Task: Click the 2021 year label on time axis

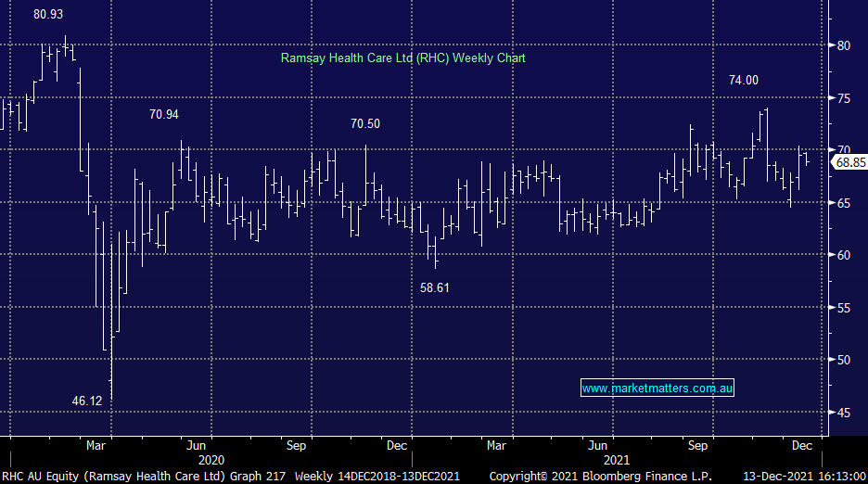Action: click(x=617, y=460)
